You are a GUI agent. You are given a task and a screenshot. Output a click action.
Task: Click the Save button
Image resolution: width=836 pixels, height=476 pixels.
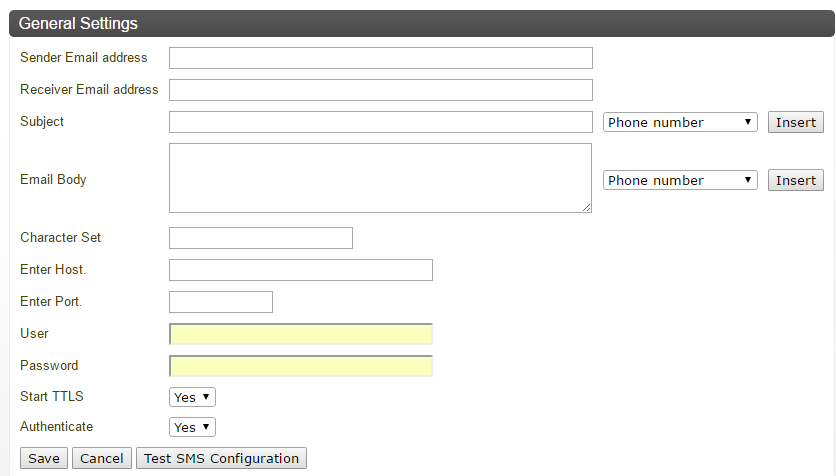(43, 458)
